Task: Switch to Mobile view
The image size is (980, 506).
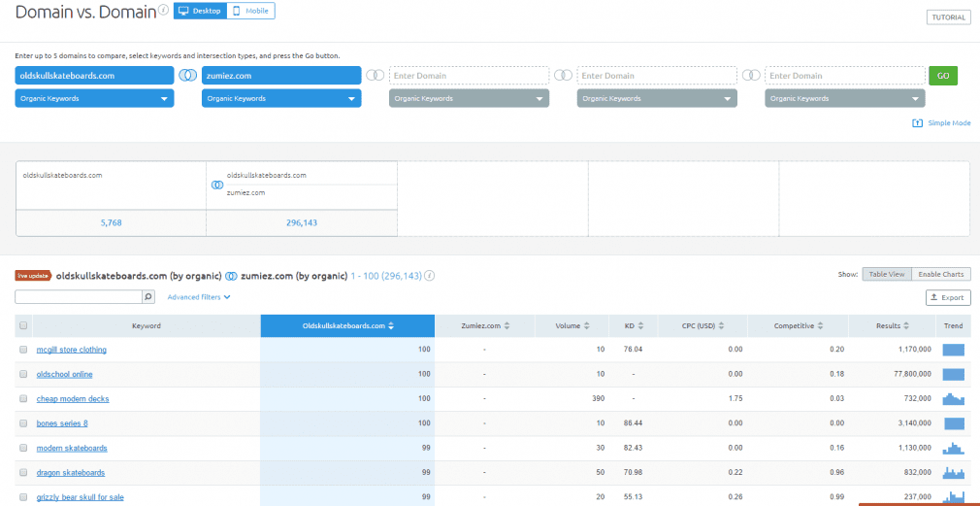Action: [250, 11]
